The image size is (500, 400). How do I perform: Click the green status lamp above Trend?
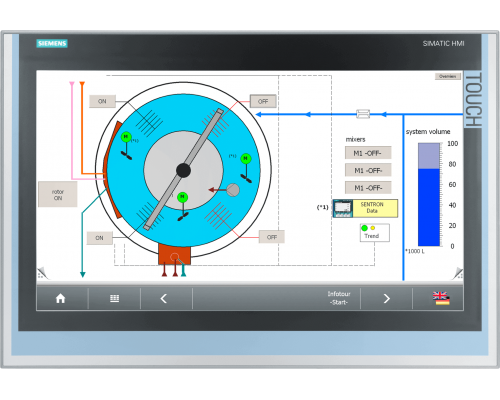364,228
